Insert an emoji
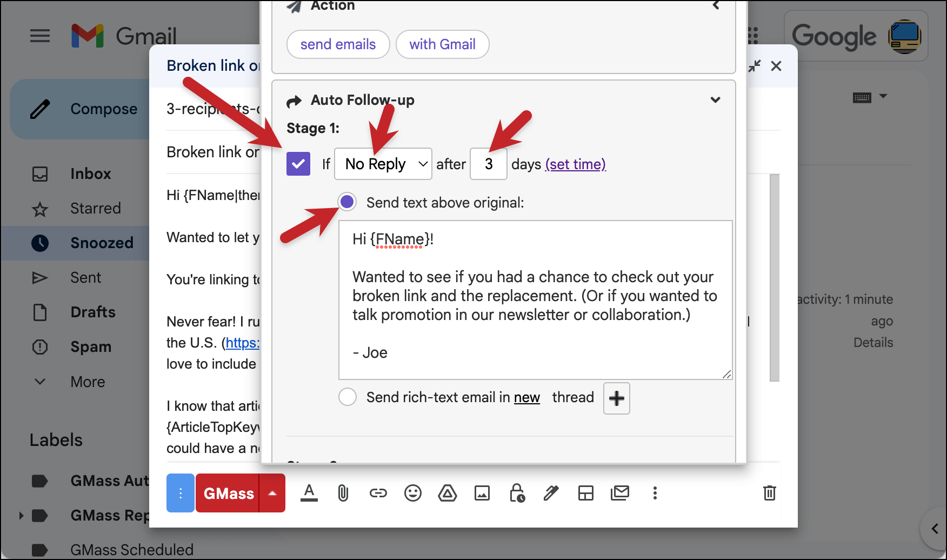Image resolution: width=947 pixels, height=560 pixels. tap(413, 493)
